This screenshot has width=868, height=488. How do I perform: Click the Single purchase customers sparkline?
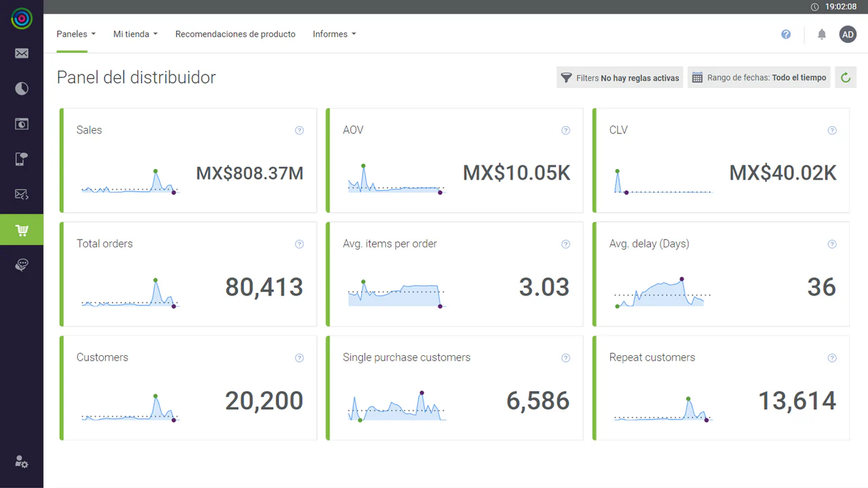tap(396, 407)
